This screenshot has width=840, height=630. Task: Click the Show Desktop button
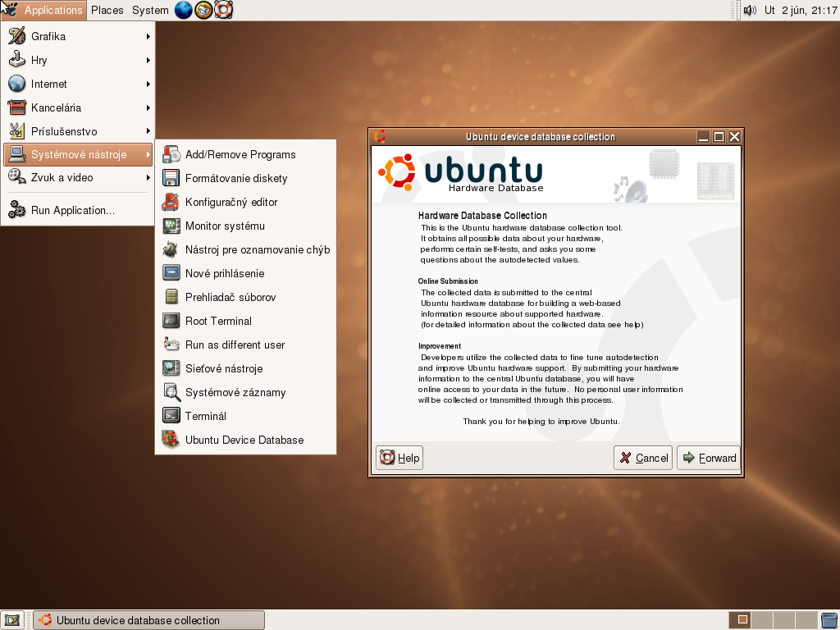click(11, 620)
